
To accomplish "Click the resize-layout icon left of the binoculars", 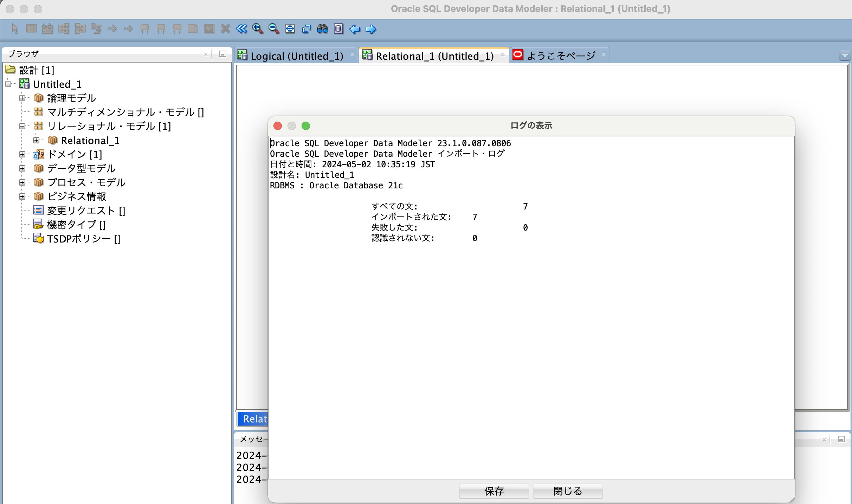I will coord(306,29).
